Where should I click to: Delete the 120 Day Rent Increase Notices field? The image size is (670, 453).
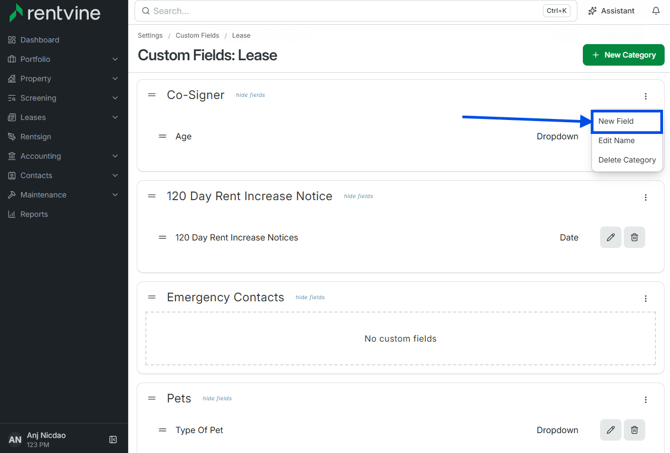634,237
